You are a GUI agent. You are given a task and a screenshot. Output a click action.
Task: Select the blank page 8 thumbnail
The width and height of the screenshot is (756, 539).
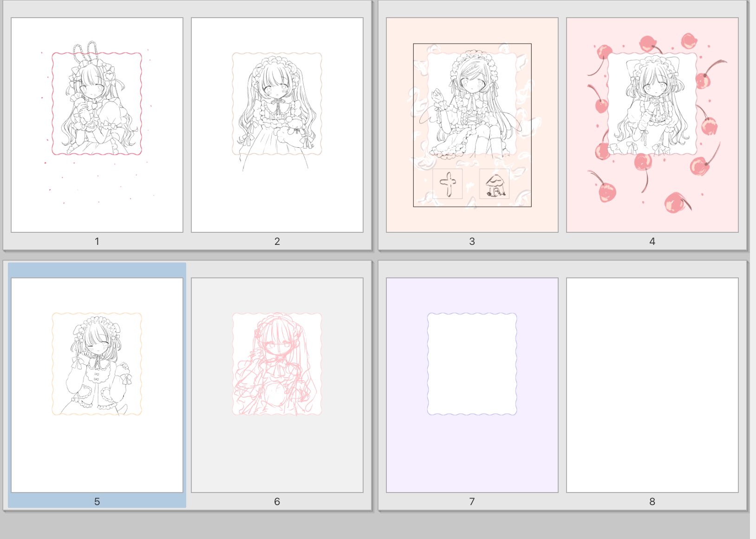pos(652,385)
